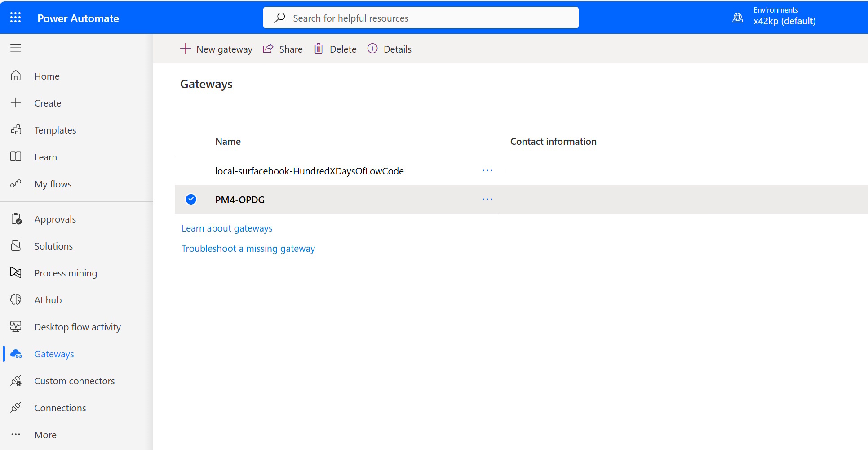The height and width of the screenshot is (450, 868).
Task: Open Approvals page
Action: click(x=55, y=219)
